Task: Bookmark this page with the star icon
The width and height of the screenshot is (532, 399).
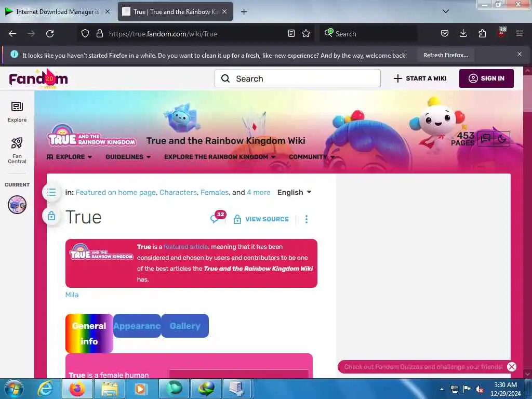Action: tap(306, 34)
